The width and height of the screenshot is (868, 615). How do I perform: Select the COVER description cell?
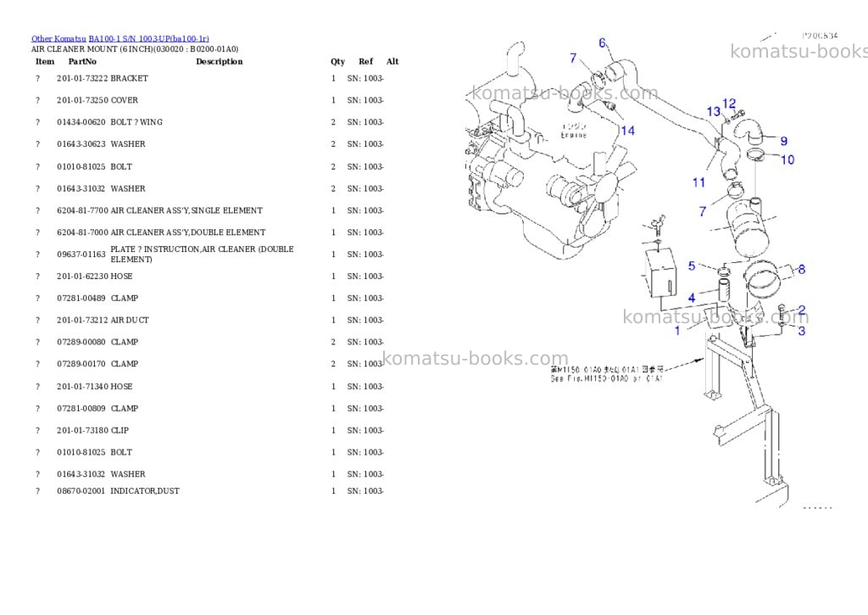125,100
